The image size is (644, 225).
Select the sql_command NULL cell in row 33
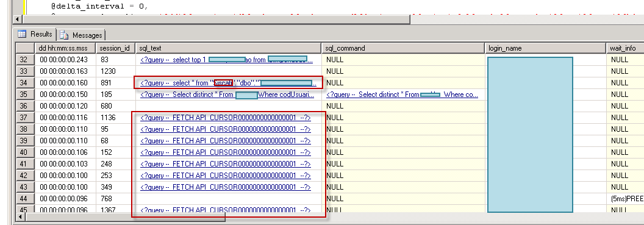(403, 71)
